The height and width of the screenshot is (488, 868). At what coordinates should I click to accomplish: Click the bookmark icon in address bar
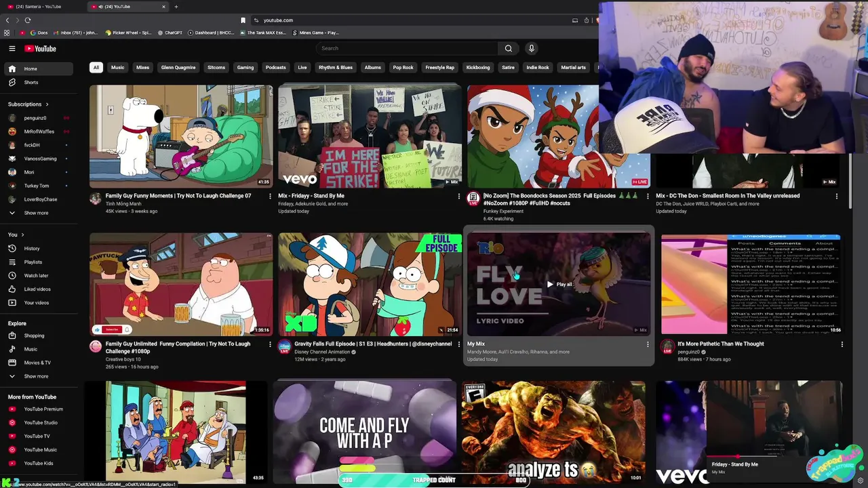point(243,20)
